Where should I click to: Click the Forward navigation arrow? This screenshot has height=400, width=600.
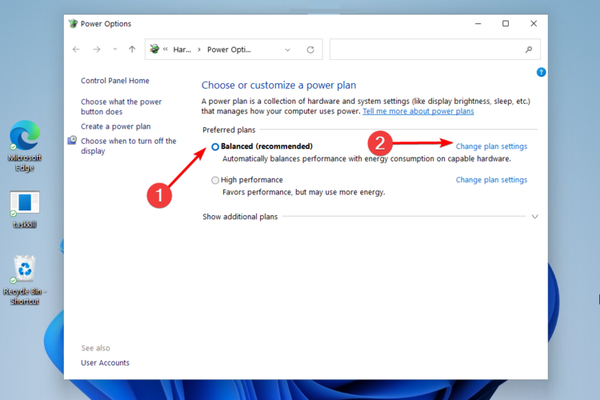pos(96,49)
